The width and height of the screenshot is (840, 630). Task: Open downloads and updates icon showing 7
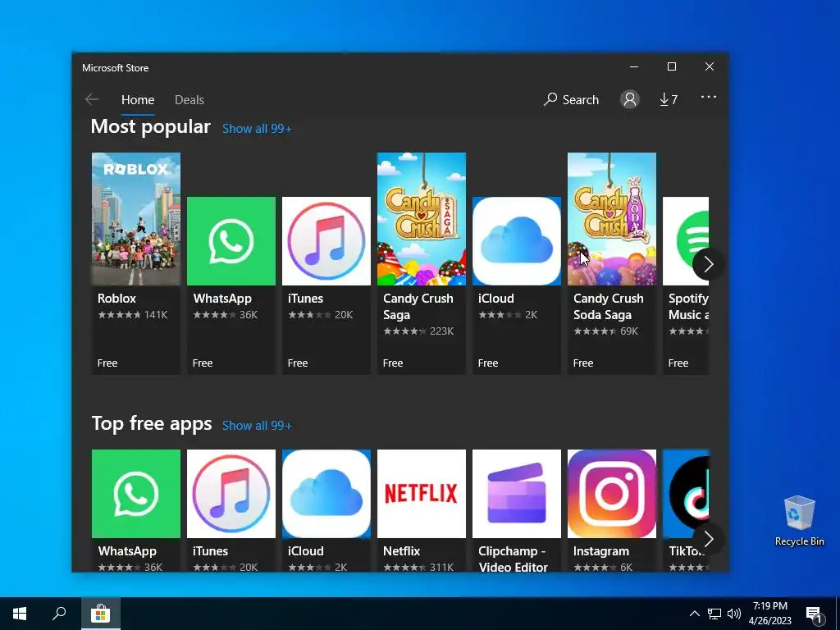669,99
